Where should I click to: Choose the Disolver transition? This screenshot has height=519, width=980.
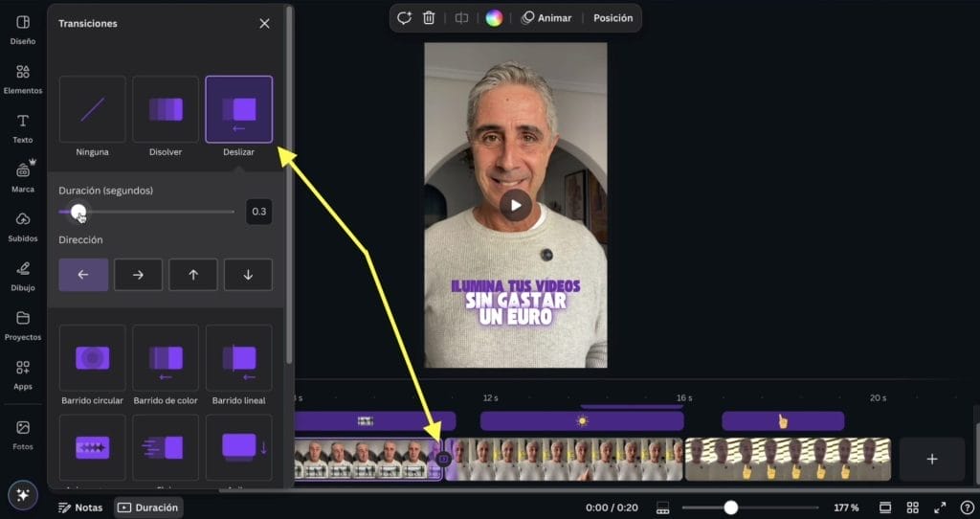(166, 109)
